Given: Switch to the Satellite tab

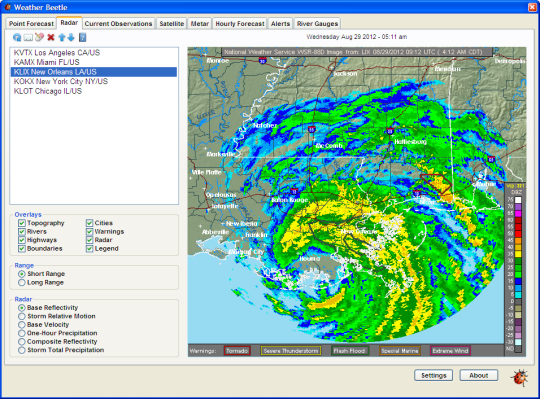Looking at the screenshot, I should [x=172, y=23].
